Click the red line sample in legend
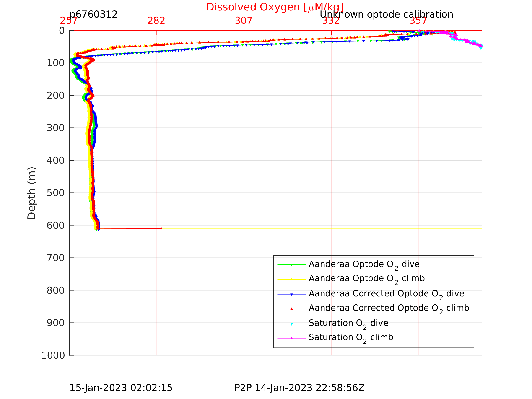This screenshot has width=532, height=399. pos(291,309)
